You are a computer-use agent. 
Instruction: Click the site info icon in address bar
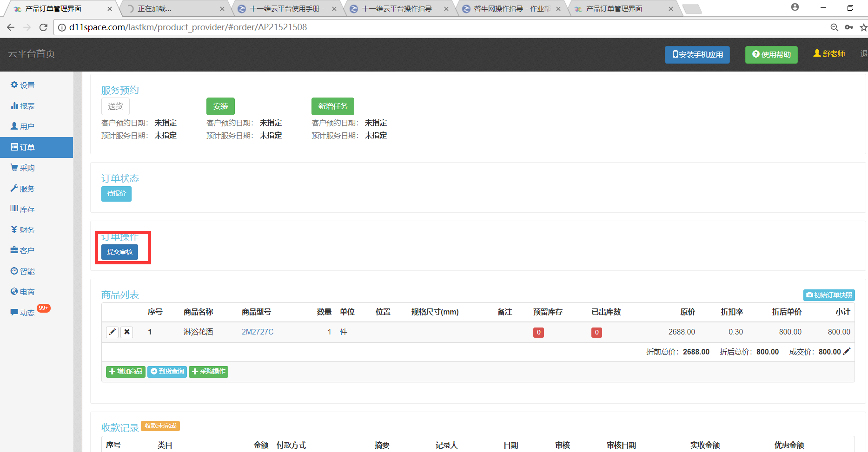point(61,27)
